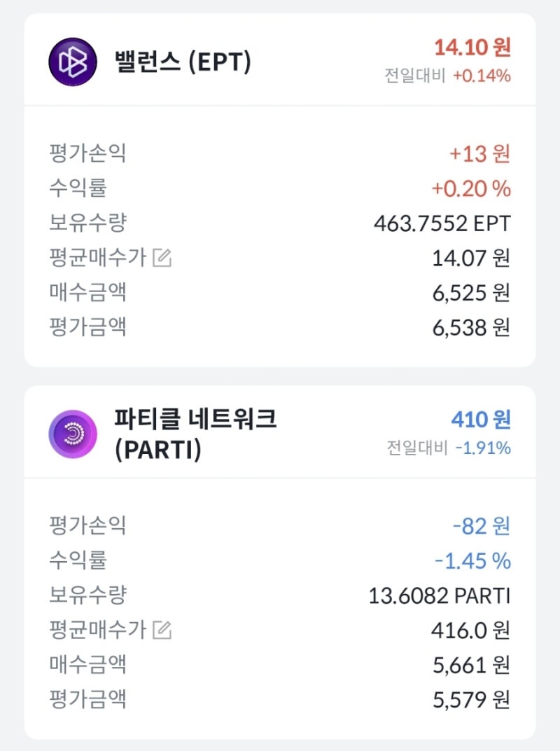Open the 파티클 네트워크 (PARTI) asset title
This screenshot has width=560, height=751.
point(195,434)
